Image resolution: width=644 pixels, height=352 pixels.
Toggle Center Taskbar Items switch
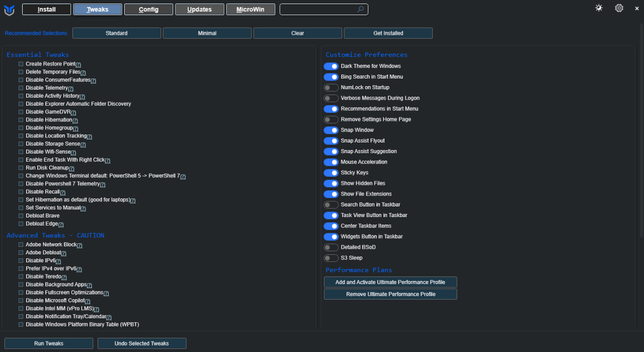(331, 226)
